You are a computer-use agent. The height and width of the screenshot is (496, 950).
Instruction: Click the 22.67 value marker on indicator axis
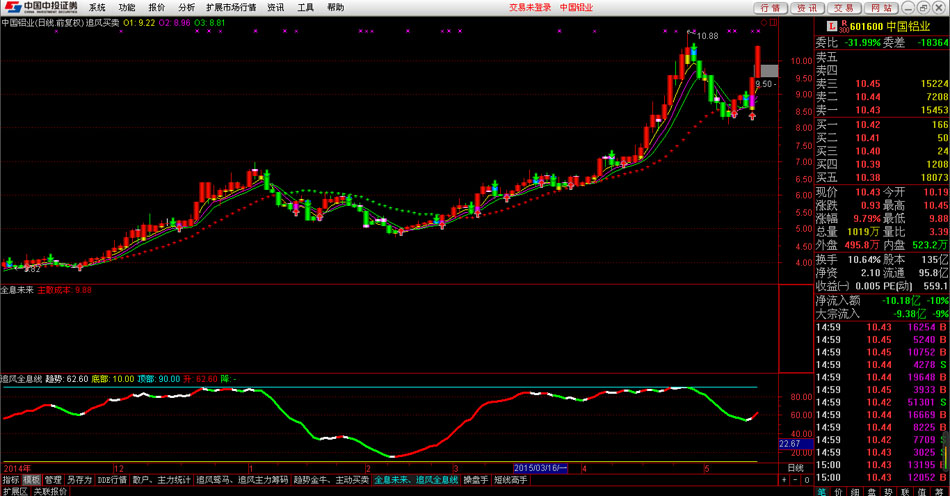point(796,444)
